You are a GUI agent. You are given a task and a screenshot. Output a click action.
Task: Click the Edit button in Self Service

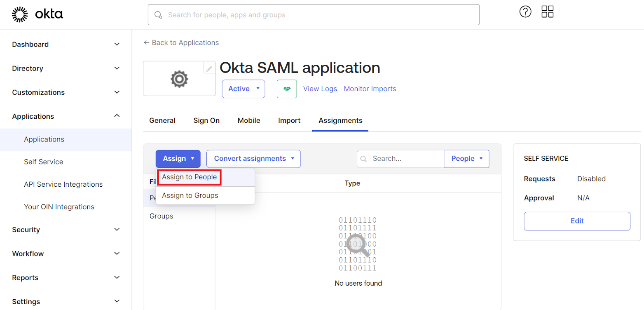577,221
